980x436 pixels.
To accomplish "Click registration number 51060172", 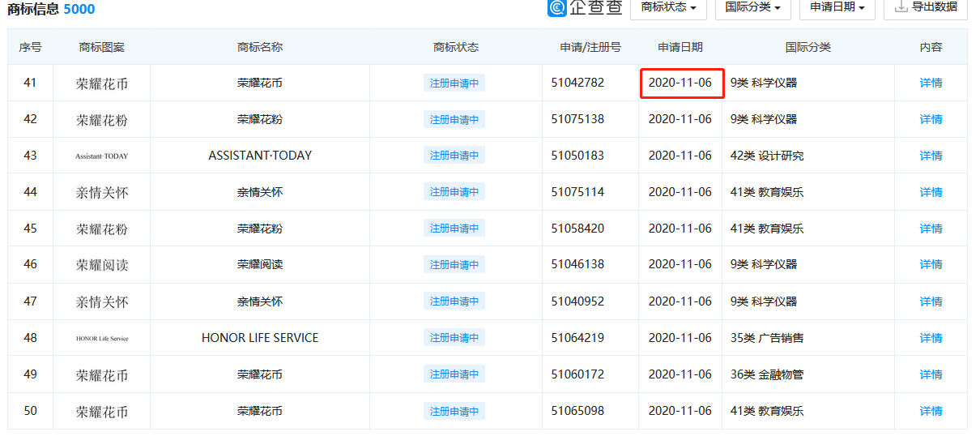I will point(577,374).
